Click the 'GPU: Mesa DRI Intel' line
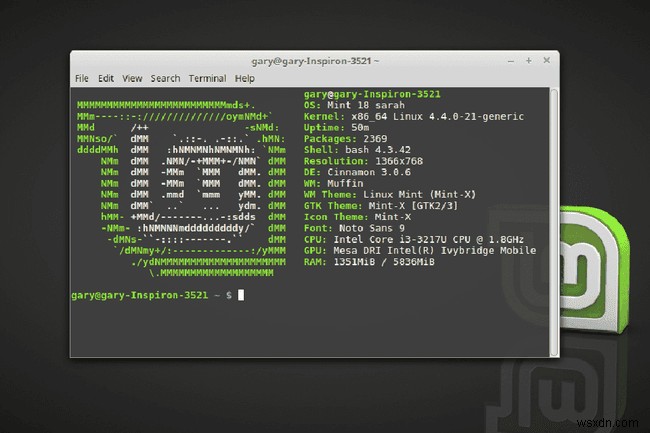Viewport: 650px width, 433px height. click(420, 251)
